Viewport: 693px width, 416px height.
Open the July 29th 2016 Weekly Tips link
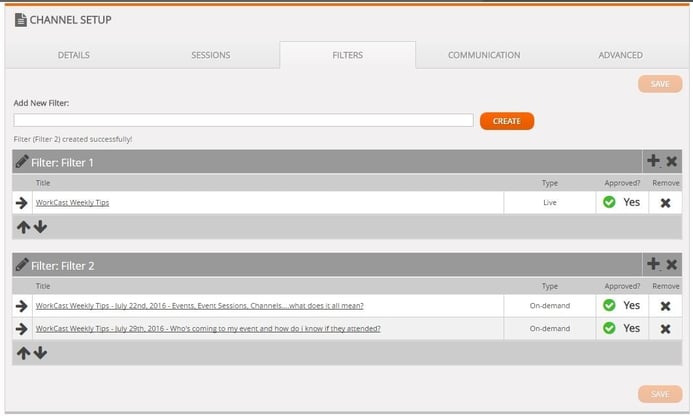coord(208,328)
